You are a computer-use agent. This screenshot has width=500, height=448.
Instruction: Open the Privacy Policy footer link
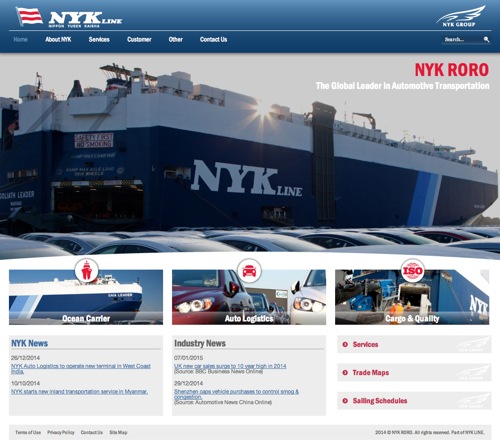tap(61, 432)
